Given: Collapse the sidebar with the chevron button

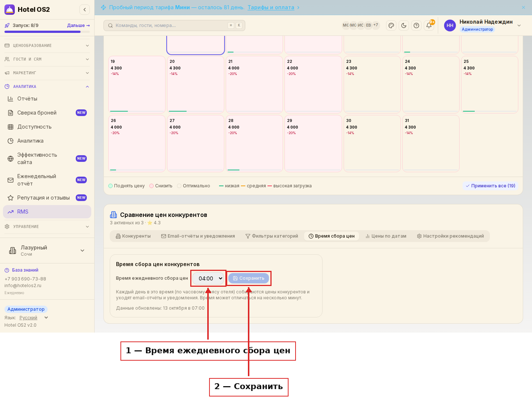Looking at the screenshot, I should [85, 10].
